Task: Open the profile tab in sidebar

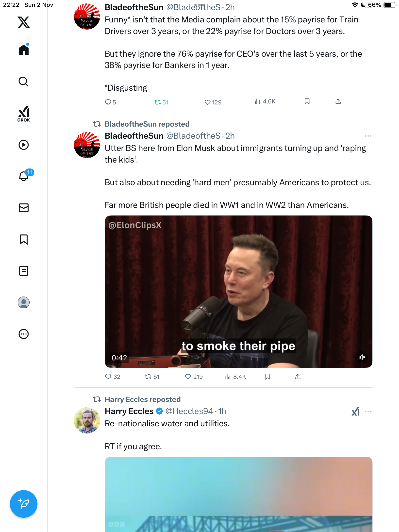Action: point(24,302)
